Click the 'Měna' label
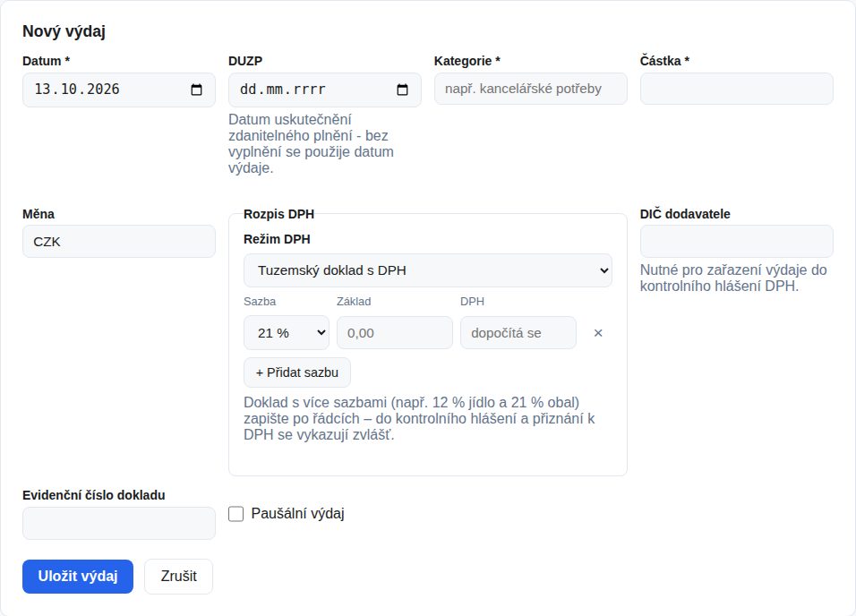The height and width of the screenshot is (616, 856). (x=39, y=214)
